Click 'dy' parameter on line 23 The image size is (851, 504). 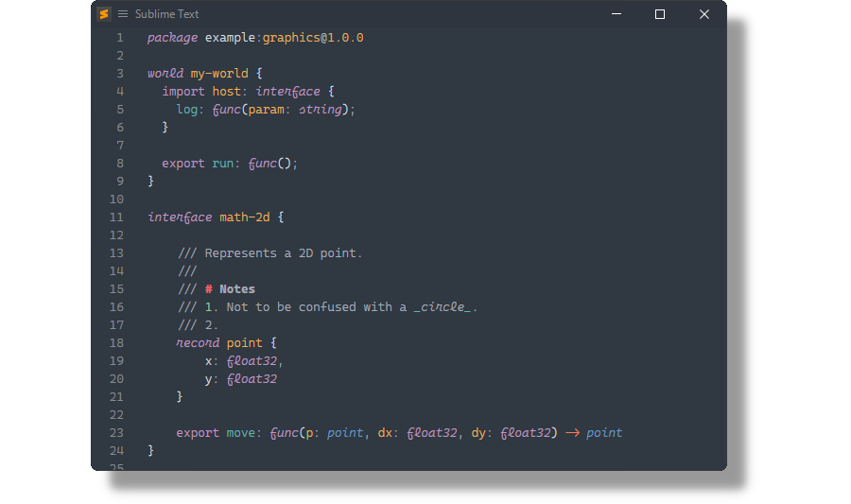click(x=478, y=433)
